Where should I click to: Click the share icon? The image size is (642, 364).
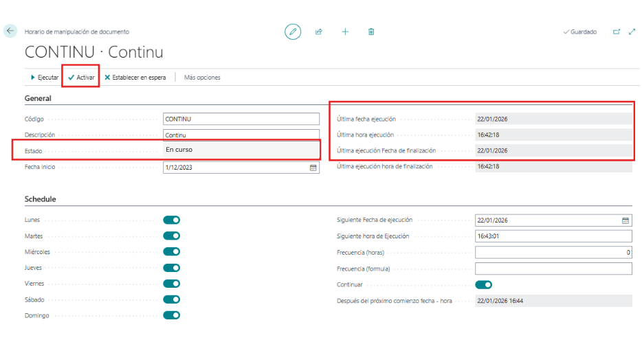point(319,32)
